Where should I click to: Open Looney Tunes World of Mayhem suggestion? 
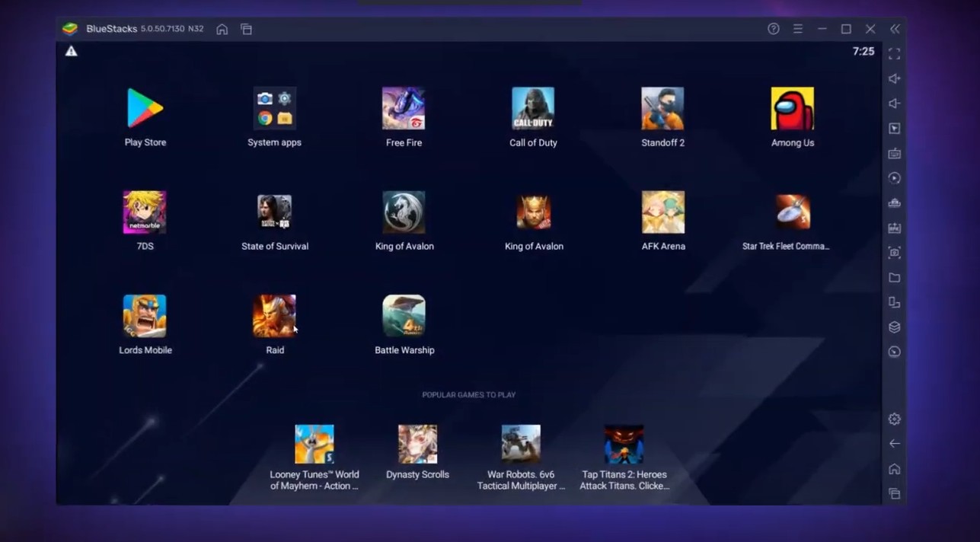click(x=314, y=444)
